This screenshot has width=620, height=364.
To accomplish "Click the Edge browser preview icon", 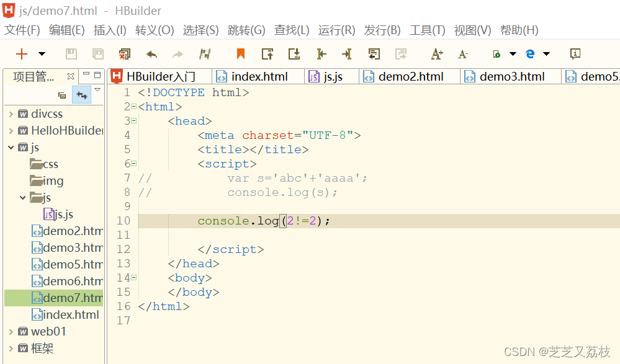I will 530,54.
